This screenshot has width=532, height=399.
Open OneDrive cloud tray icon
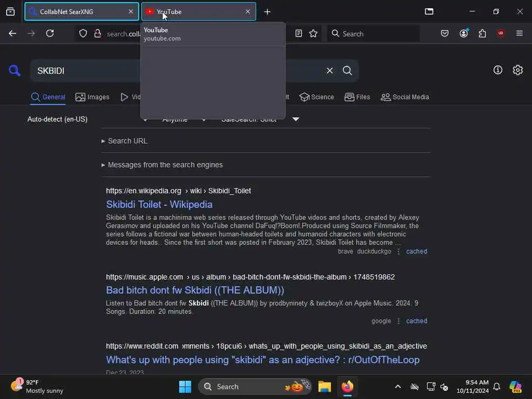coord(414,387)
